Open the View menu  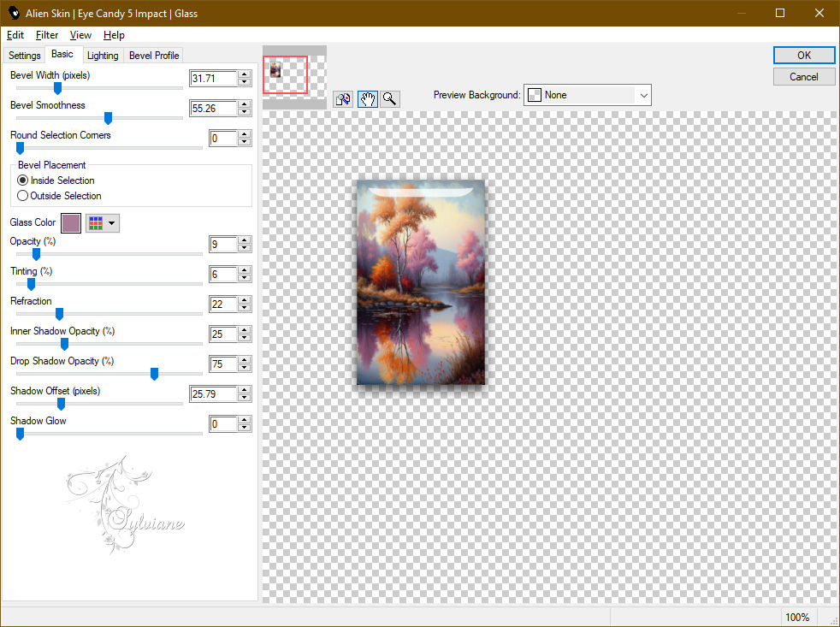[80, 35]
